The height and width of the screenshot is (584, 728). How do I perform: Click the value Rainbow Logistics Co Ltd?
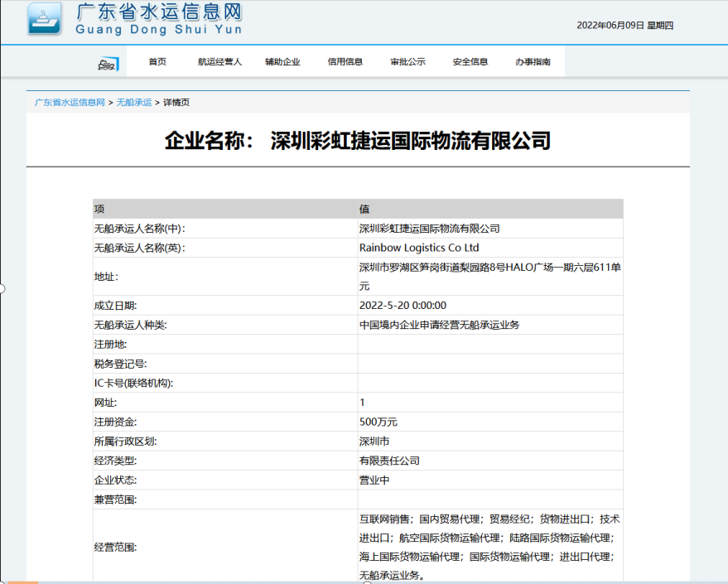coord(419,248)
